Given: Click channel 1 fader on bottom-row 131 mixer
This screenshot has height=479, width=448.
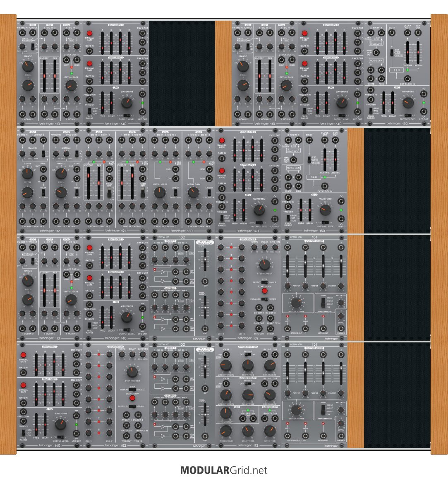Looking at the screenshot, I should click(287, 373).
